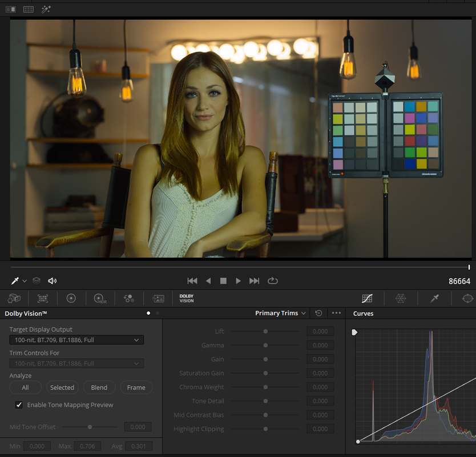
Task: Click the curve's bottom-left control point
Action: 358,442
